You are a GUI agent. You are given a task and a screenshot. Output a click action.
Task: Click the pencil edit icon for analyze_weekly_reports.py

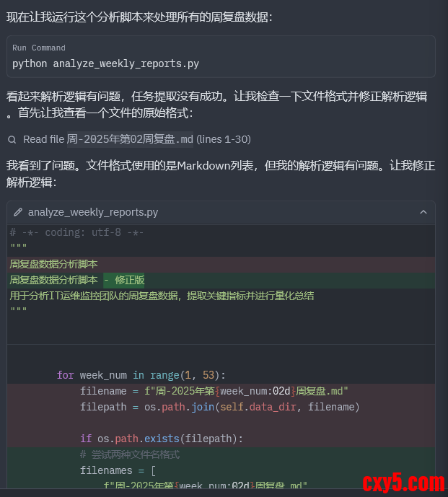tap(18, 212)
